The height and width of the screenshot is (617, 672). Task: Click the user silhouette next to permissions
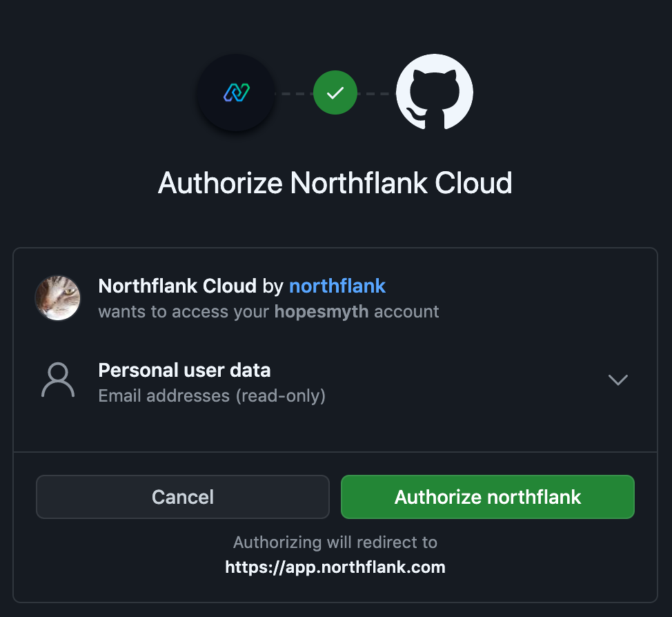pyautogui.click(x=58, y=380)
